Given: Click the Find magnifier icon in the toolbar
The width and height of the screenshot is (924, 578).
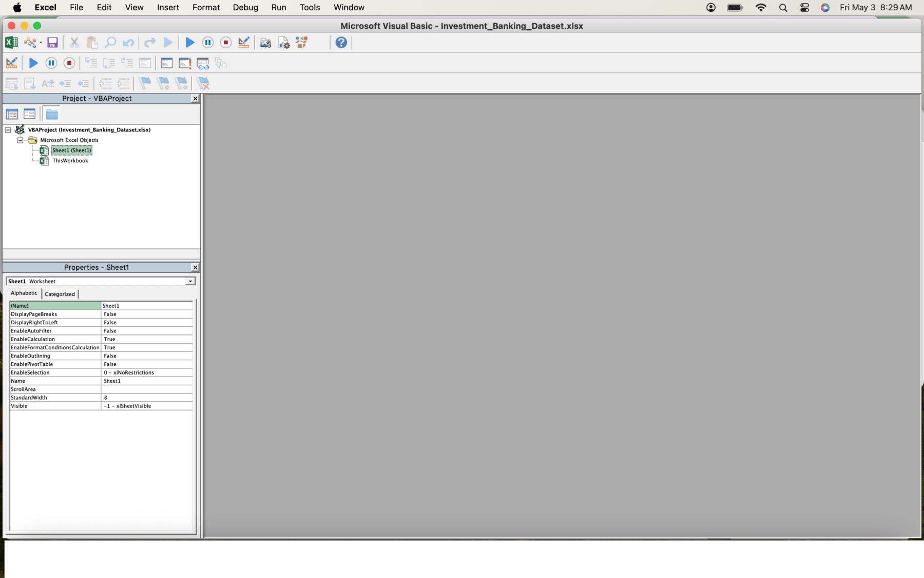Looking at the screenshot, I should [110, 43].
